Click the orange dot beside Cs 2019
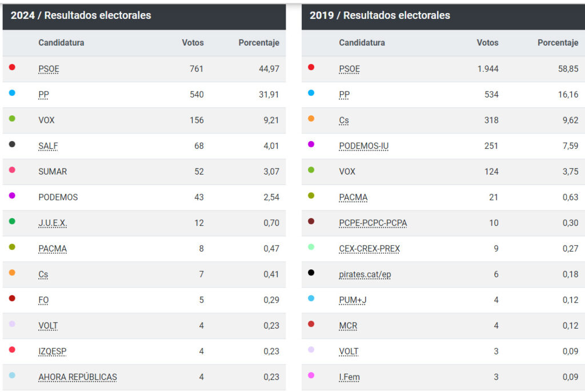The height and width of the screenshot is (392, 585). point(311,119)
